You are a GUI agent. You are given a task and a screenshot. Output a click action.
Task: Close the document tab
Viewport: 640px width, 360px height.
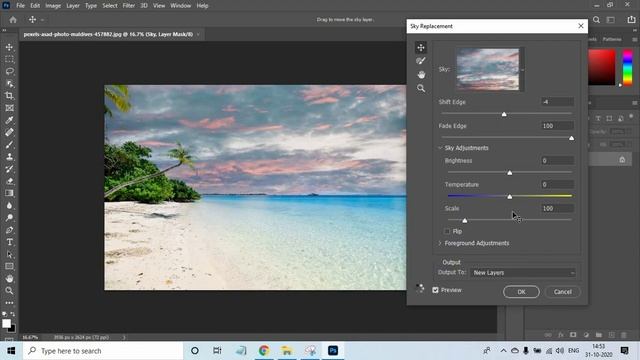(x=198, y=34)
